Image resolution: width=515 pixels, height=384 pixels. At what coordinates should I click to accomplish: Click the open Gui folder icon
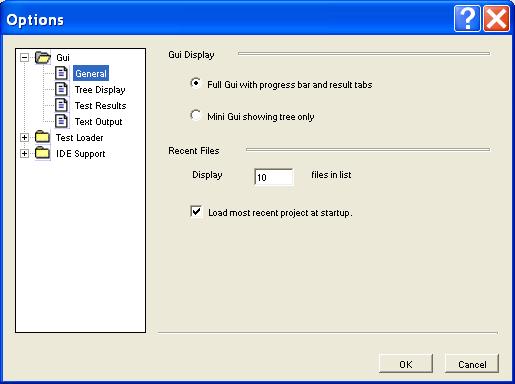[43, 57]
